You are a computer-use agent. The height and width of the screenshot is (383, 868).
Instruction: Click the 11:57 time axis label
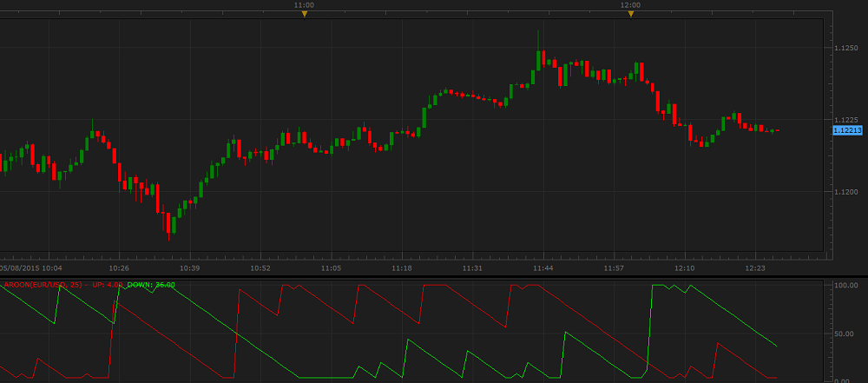(614, 268)
